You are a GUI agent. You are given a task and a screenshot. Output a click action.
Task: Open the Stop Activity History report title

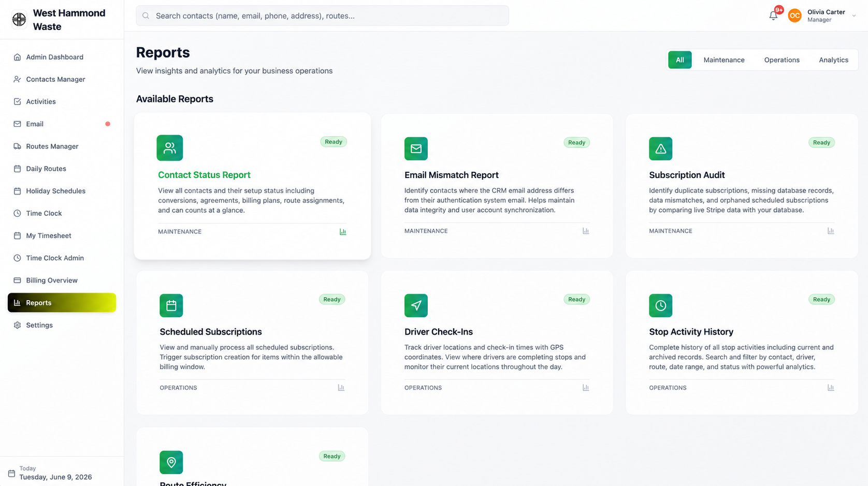point(691,332)
